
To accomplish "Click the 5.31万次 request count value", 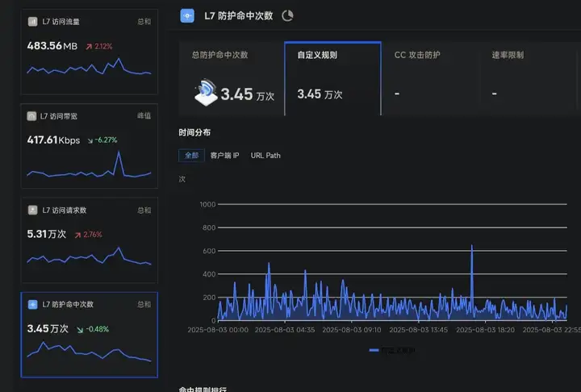I will coord(46,234).
